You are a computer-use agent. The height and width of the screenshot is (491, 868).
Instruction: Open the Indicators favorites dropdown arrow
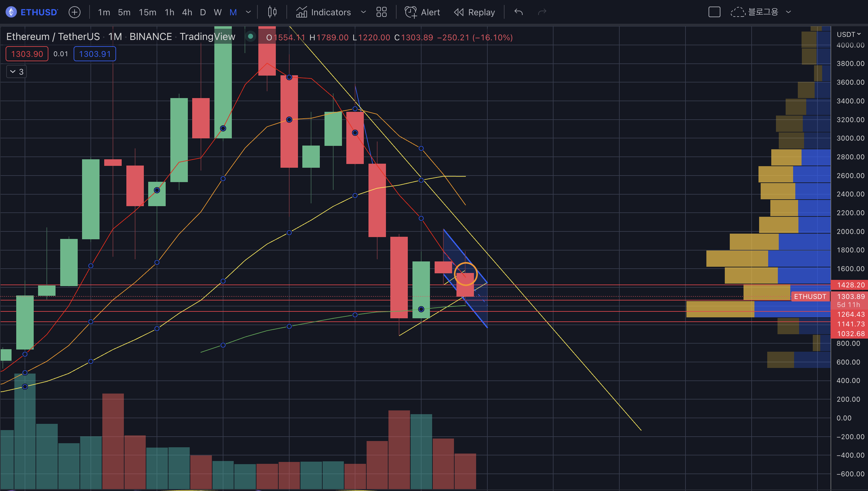click(x=363, y=12)
